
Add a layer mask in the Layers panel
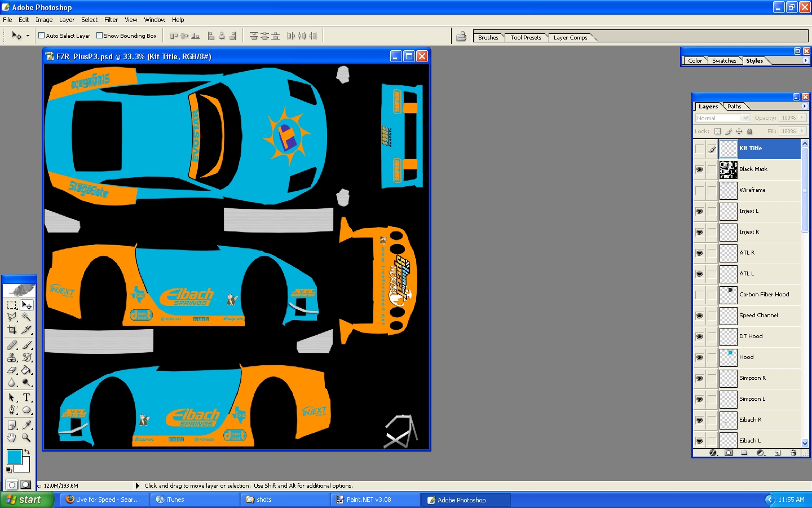(x=729, y=453)
